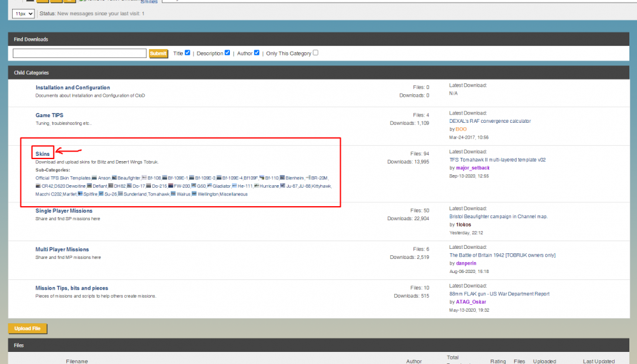Click the thumbnail icon beside He-111 subcategory
The image size is (637, 364).
tap(234, 186)
